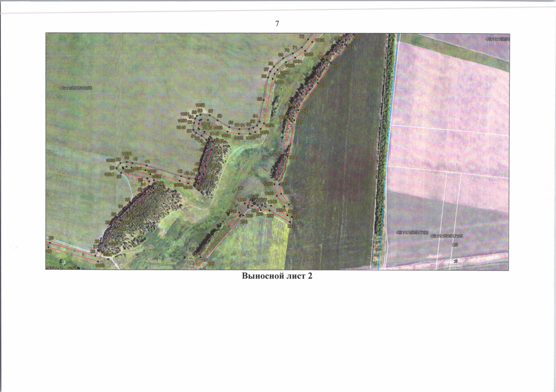Click point label 1029 beside the forest strip
Screen dimensions: 556x392
tap(140, 208)
